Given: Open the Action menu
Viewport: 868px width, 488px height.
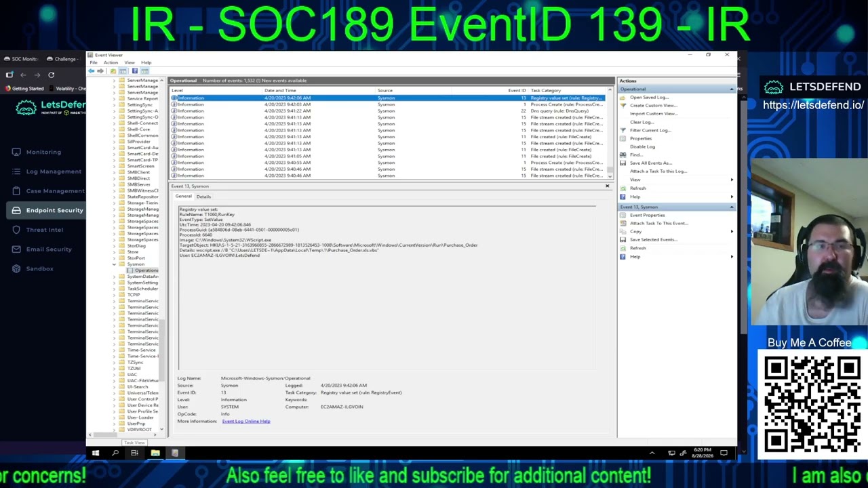Looking at the screenshot, I should point(111,62).
